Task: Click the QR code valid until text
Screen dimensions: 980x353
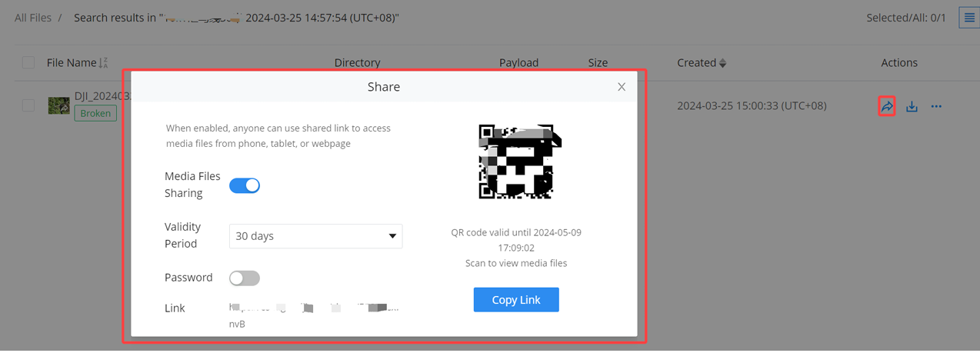Action: (x=516, y=239)
